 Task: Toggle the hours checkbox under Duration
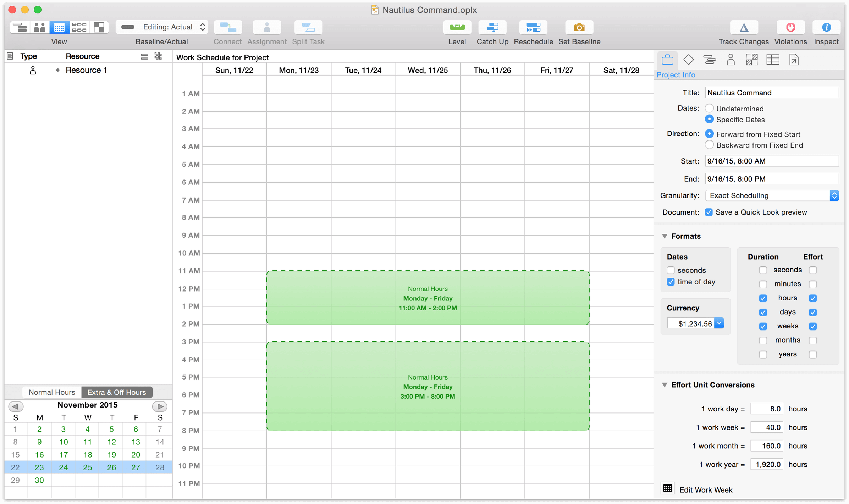coord(762,298)
